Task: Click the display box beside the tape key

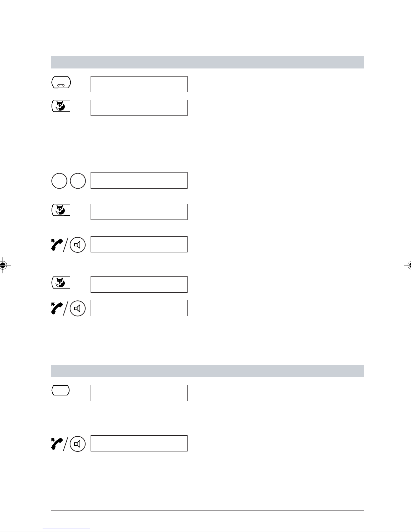Action: (139, 84)
